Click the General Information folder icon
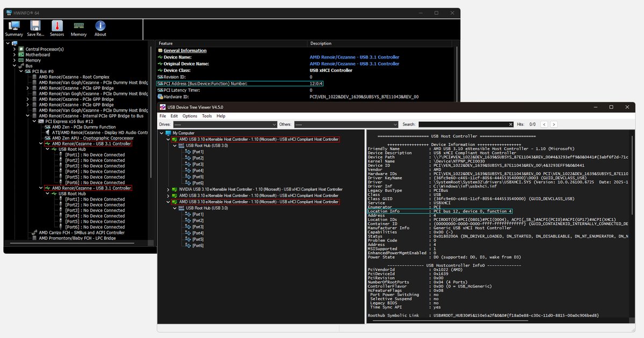The image size is (644, 338). pyautogui.click(x=160, y=50)
